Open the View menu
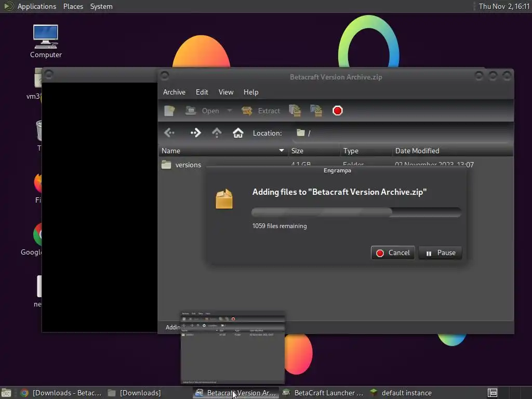This screenshot has height=399, width=532. pyautogui.click(x=226, y=92)
